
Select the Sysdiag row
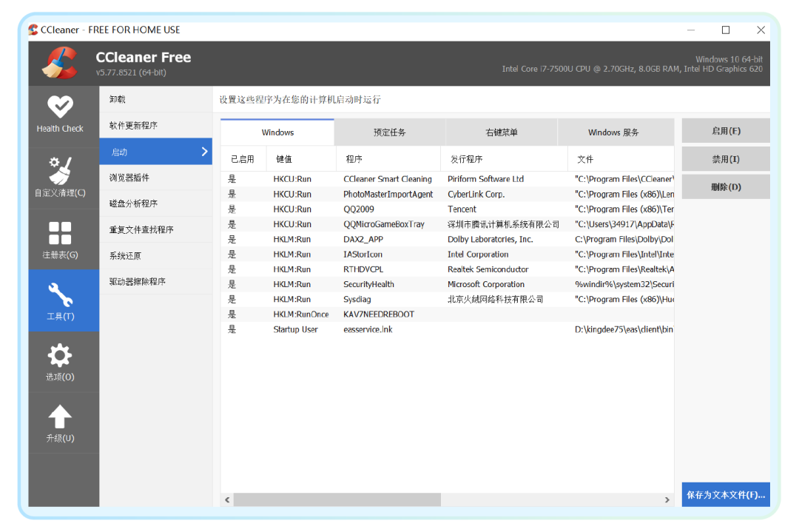[448, 299]
